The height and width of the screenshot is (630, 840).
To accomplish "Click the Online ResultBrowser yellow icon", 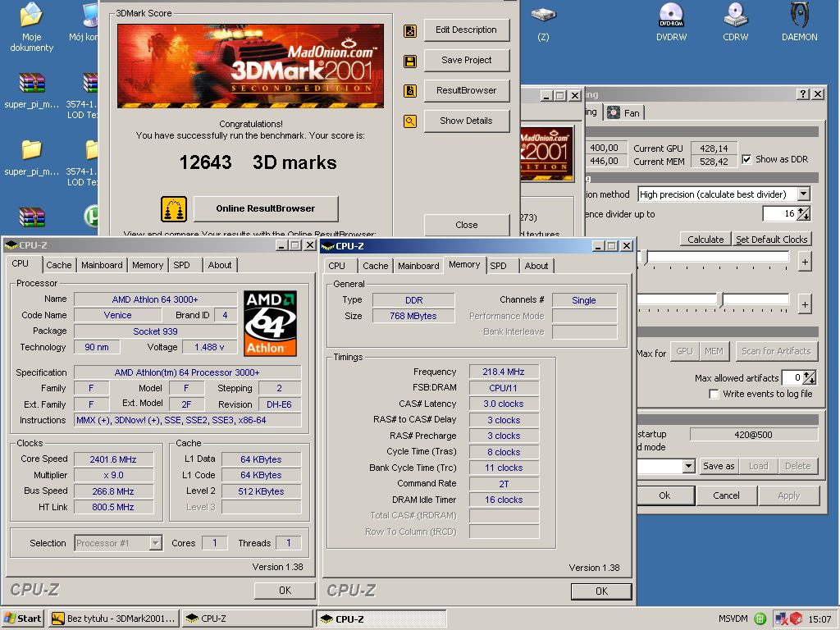I will point(174,209).
